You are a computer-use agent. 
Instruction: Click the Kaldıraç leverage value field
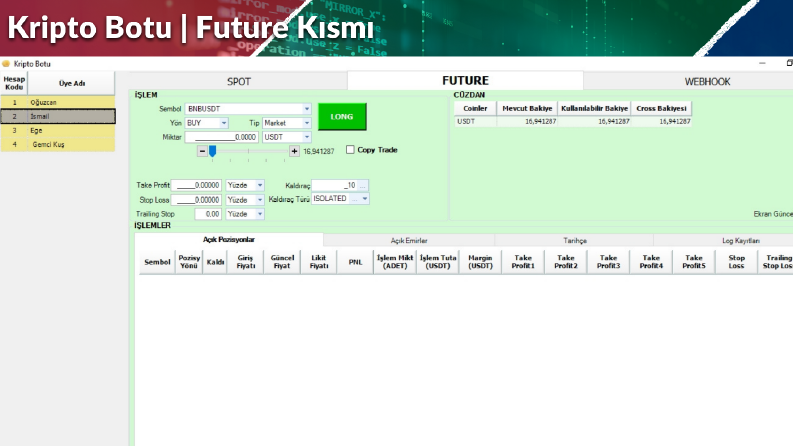[335, 185]
